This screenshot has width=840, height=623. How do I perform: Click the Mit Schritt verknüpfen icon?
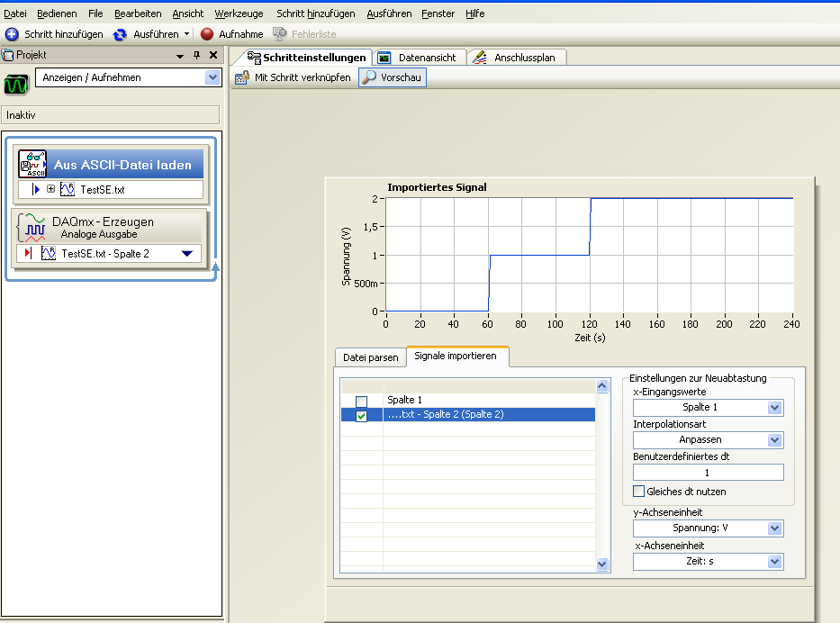pyautogui.click(x=242, y=77)
